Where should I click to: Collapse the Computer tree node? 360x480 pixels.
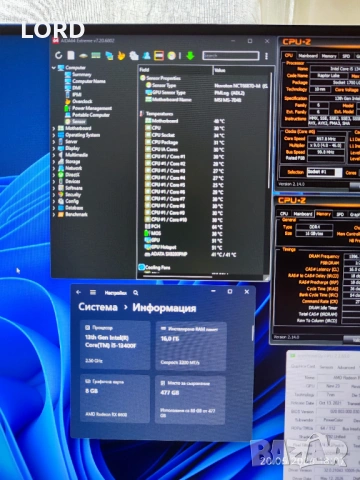click(x=54, y=68)
